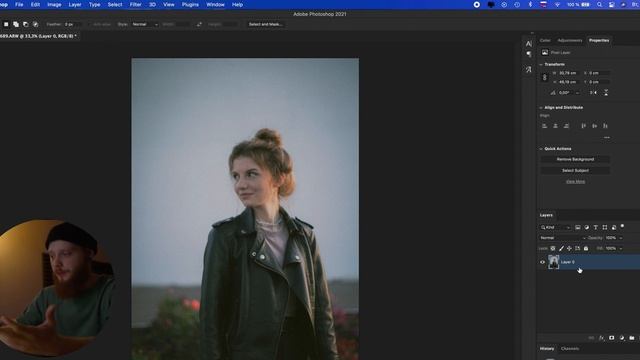The height and width of the screenshot is (360, 640).
Task: Lock transparent pixels icon
Action: coord(553,249)
